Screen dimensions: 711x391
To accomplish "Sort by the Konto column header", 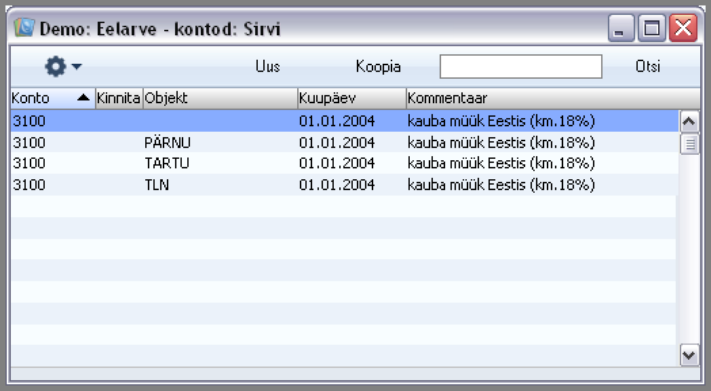I will coord(53,98).
